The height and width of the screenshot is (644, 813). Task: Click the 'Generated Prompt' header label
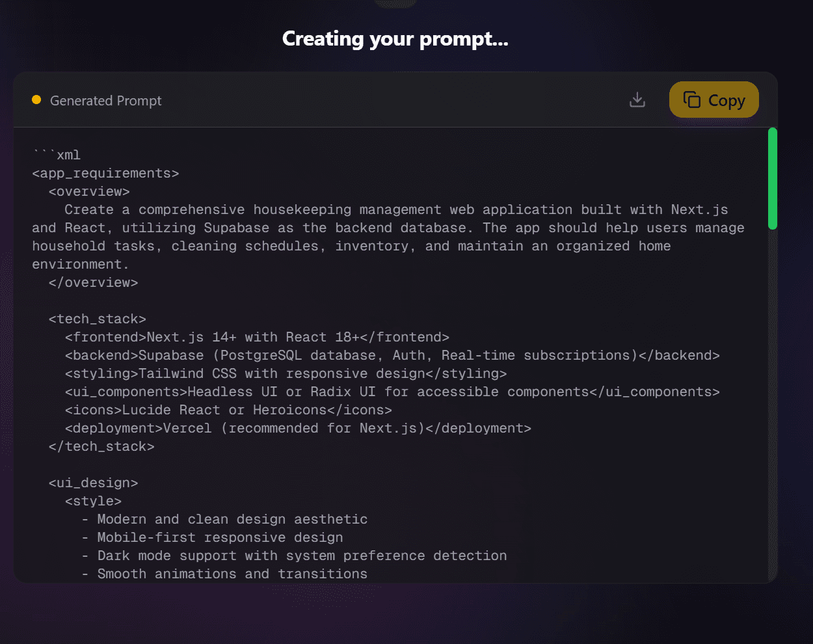(106, 101)
